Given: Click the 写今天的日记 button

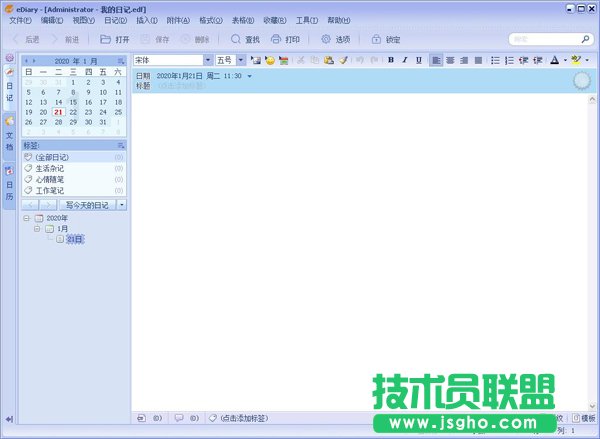Looking at the screenshot, I should 83,204.
